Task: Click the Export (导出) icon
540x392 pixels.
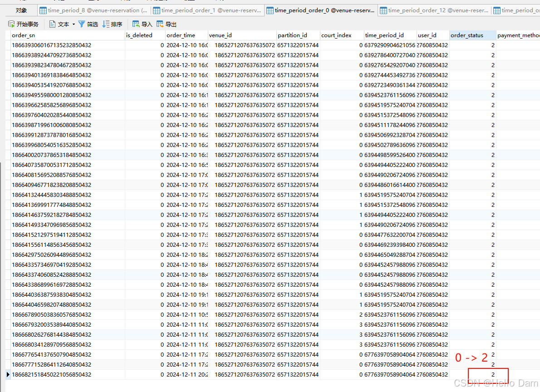Action: click(x=160, y=24)
